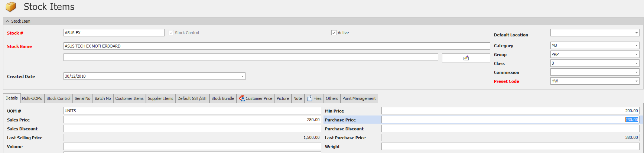This screenshot has width=644, height=153.
Task: Click the Stock Name input field
Action: point(277,46)
